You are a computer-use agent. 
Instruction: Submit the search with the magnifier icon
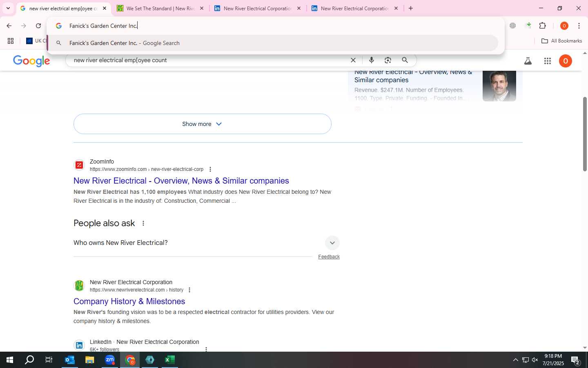click(405, 60)
